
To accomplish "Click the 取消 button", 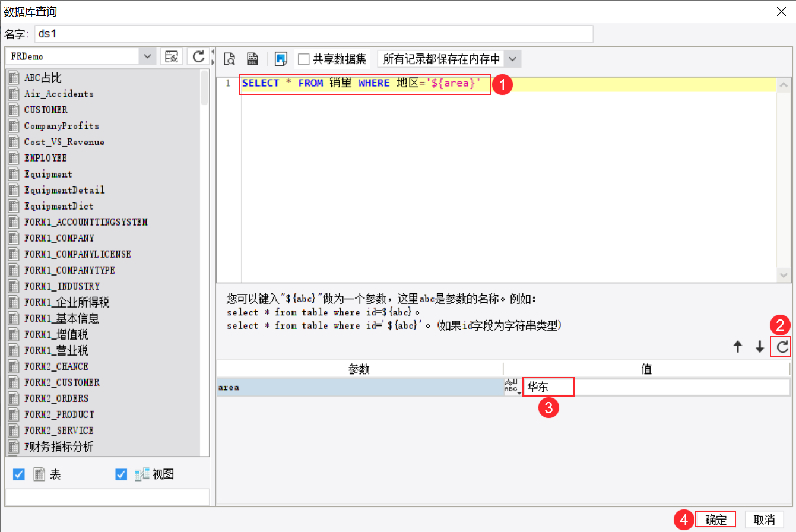I will pyautogui.click(x=765, y=520).
